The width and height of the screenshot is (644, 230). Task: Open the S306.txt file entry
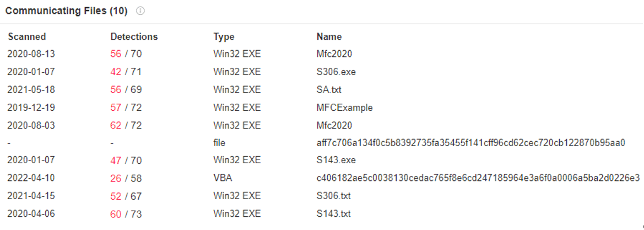(333, 196)
